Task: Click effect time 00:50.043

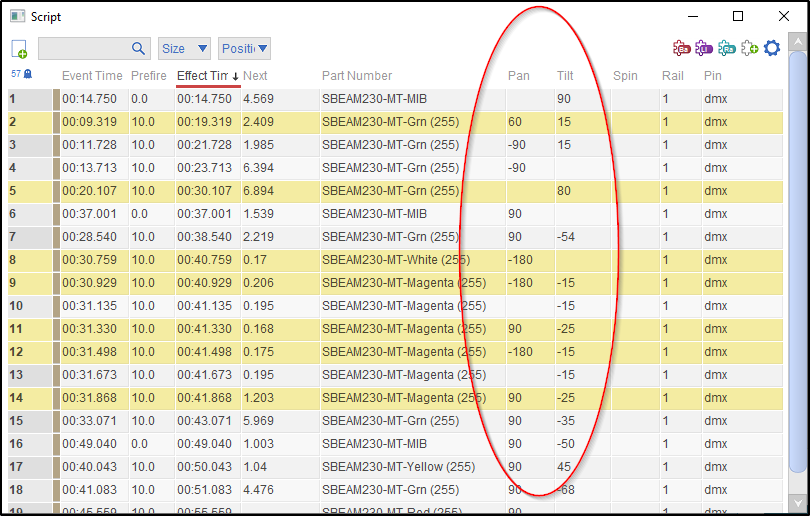Action: click(205, 467)
